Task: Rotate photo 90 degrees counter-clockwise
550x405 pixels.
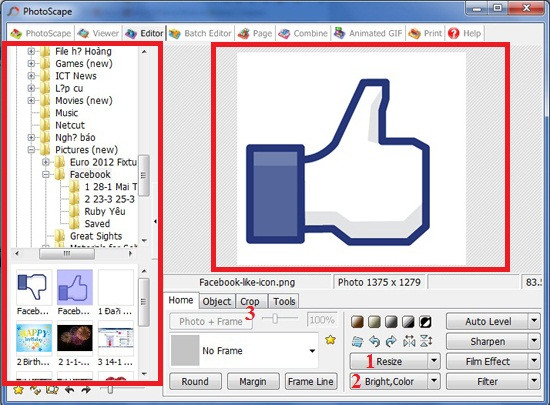Action: tap(375, 341)
